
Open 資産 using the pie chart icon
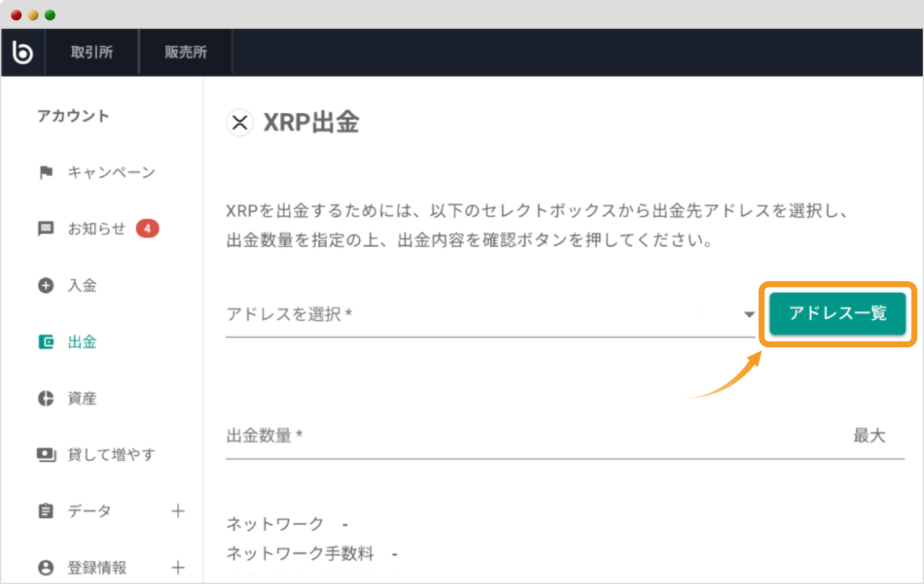(46, 398)
